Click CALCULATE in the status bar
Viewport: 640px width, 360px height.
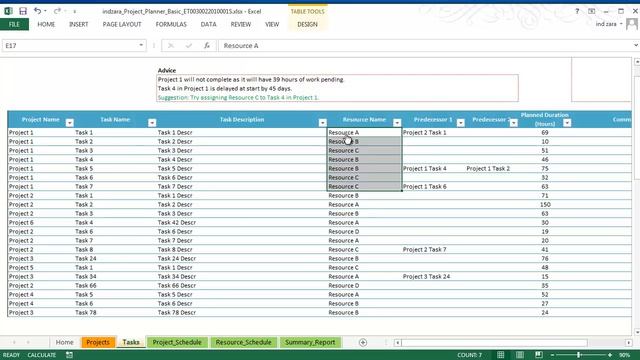point(42,355)
